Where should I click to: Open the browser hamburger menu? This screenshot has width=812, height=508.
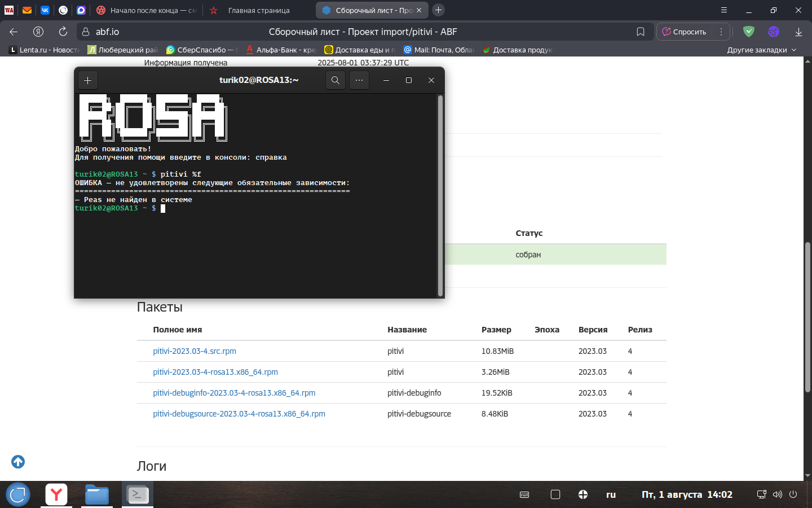[724, 10]
